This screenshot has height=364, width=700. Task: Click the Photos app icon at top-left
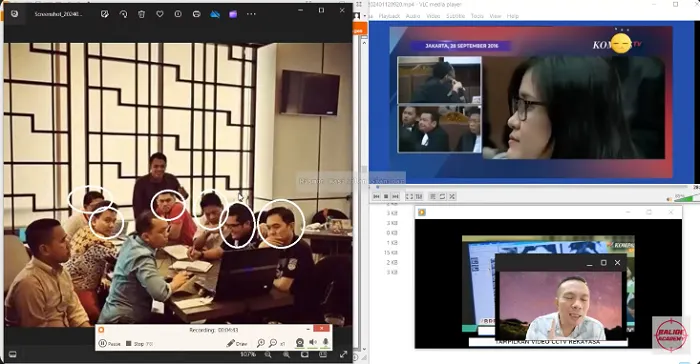[x=14, y=13]
